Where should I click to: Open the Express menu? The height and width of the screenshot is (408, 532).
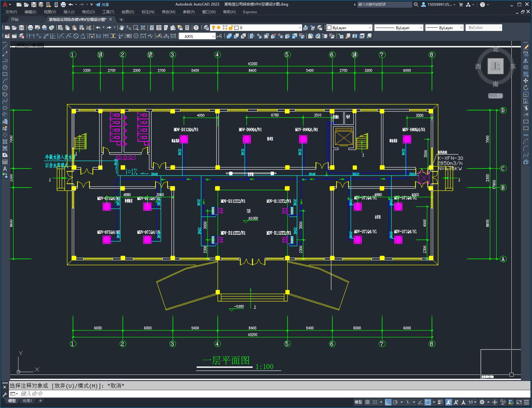pos(250,12)
